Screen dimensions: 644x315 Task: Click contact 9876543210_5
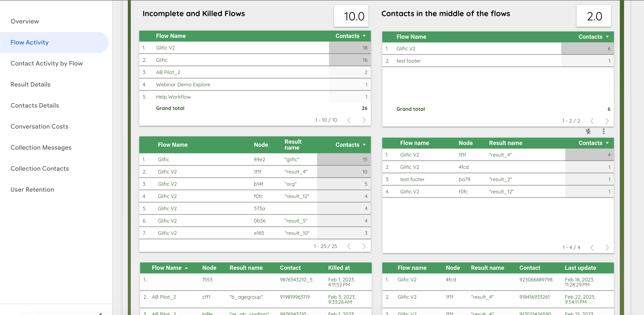[x=296, y=280]
